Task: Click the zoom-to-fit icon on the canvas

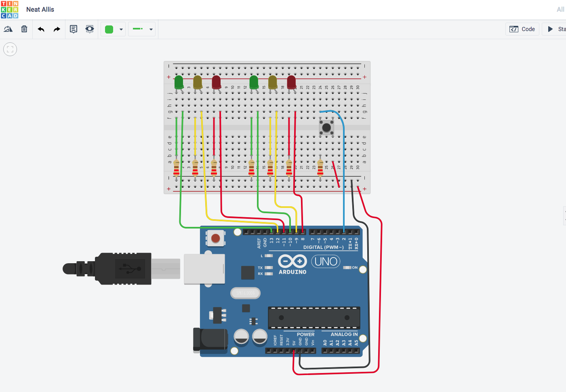Action: click(x=10, y=49)
